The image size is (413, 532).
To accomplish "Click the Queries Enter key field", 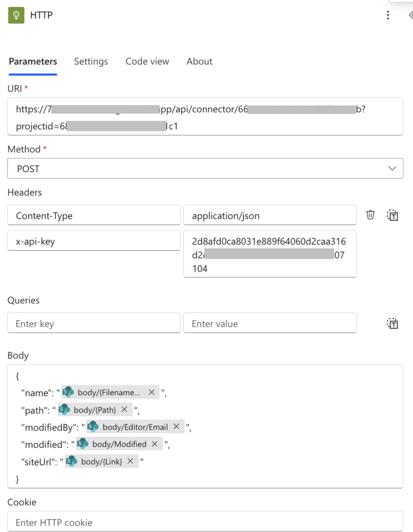I will coord(94,323).
